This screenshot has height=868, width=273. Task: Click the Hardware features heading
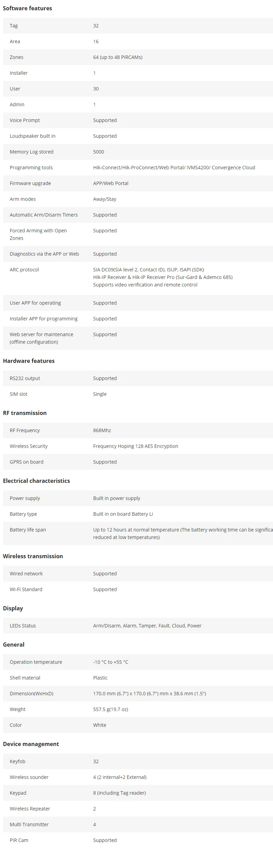tap(29, 361)
